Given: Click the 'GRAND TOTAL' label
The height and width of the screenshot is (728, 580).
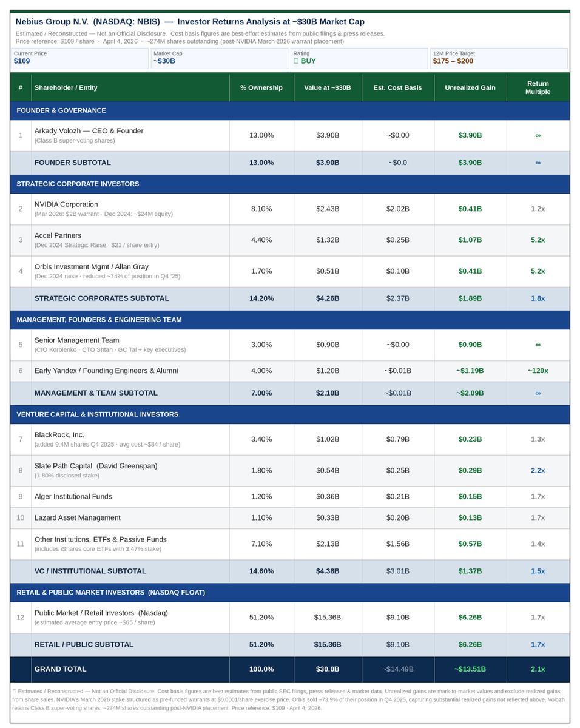Looking at the screenshot, I should pos(61,669).
